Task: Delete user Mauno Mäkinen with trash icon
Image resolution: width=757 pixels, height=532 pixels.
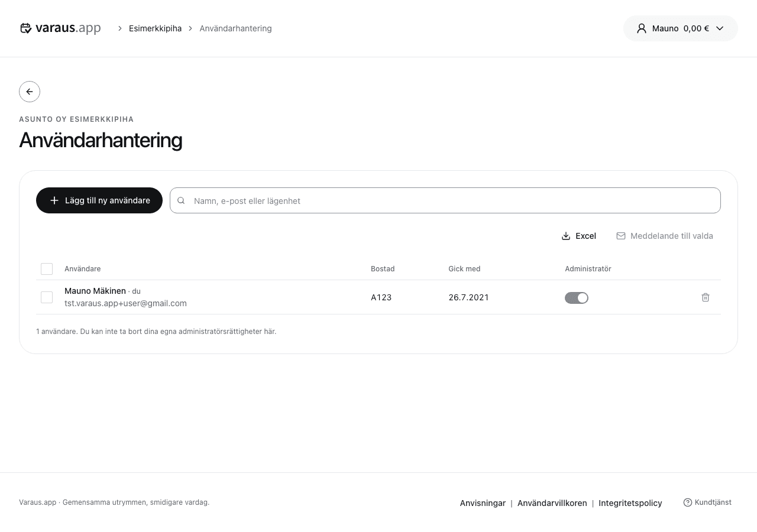Action: pyautogui.click(x=706, y=297)
